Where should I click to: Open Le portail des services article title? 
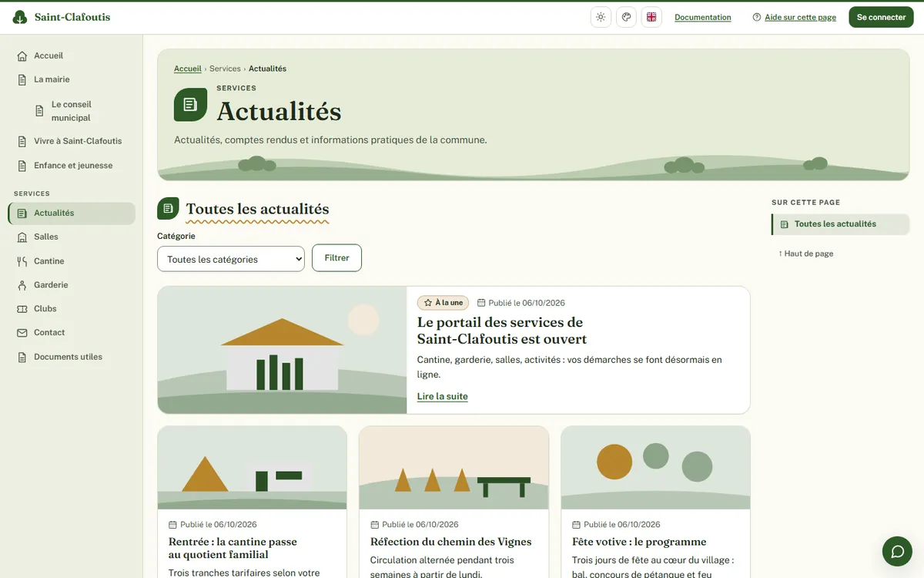[x=502, y=331]
